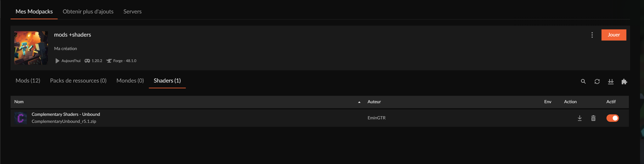This screenshot has height=164, width=644.
Task: Select the Mondes (0) tab
Action: pyautogui.click(x=130, y=81)
